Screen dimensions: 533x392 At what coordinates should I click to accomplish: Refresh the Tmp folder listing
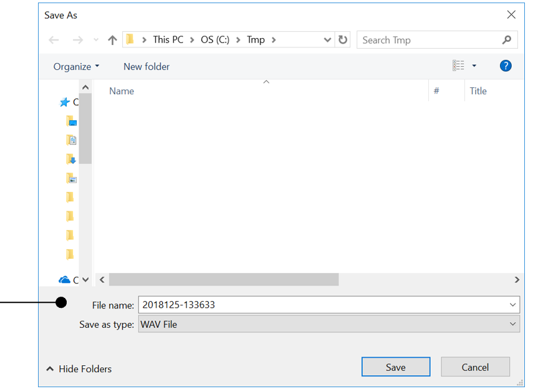tap(343, 40)
